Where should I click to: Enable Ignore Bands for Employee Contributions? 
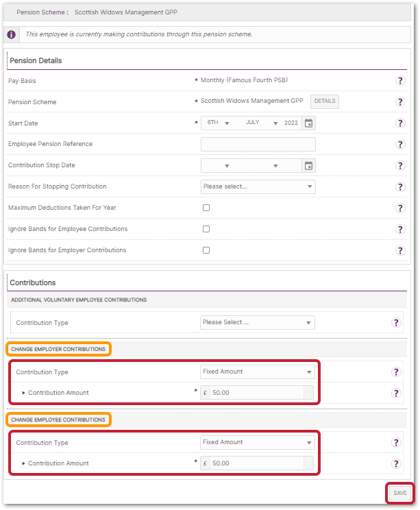coord(206,229)
